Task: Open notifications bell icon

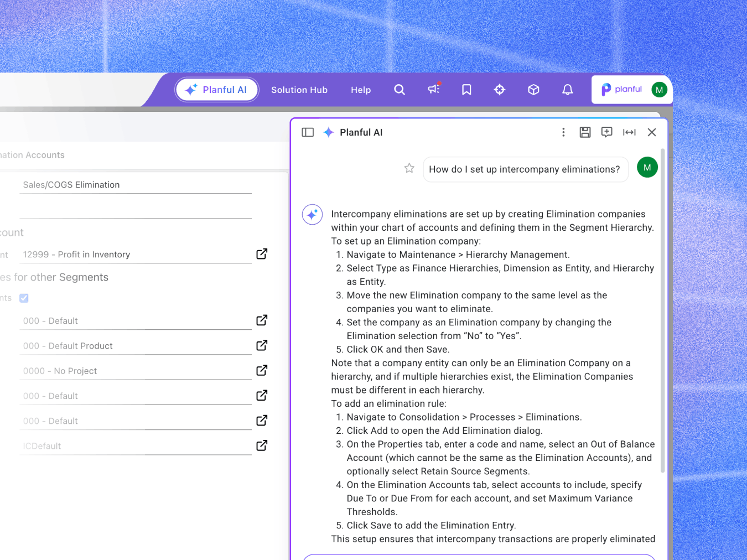Action: click(568, 90)
